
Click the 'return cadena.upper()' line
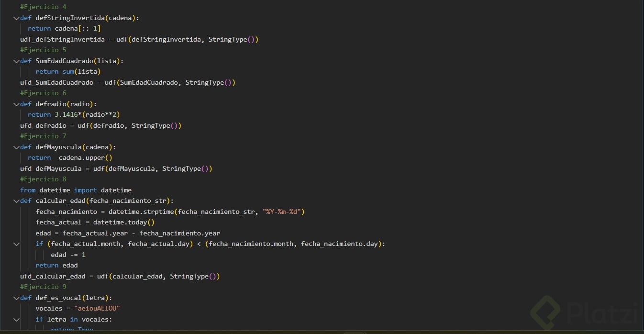pyautogui.click(x=70, y=158)
